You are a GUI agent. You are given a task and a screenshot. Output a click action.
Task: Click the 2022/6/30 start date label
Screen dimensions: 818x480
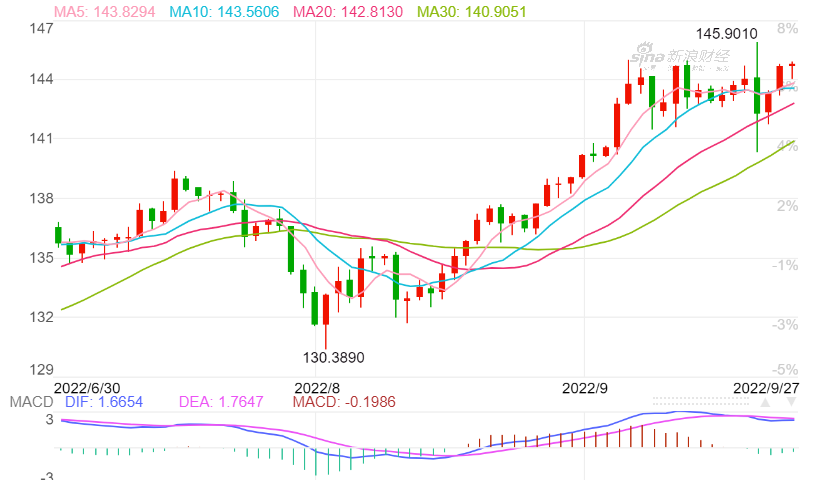[x=87, y=388]
